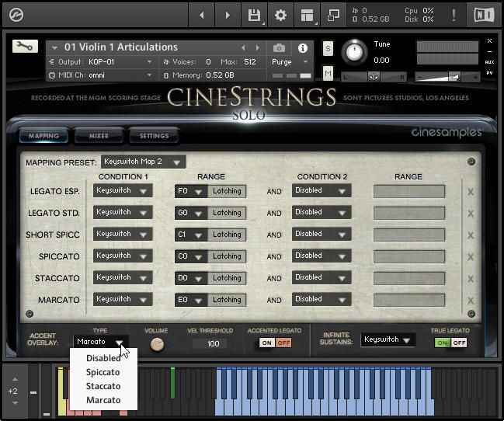Click the exclamation panic icon
This screenshot has height=421, width=504.
click(x=454, y=15)
